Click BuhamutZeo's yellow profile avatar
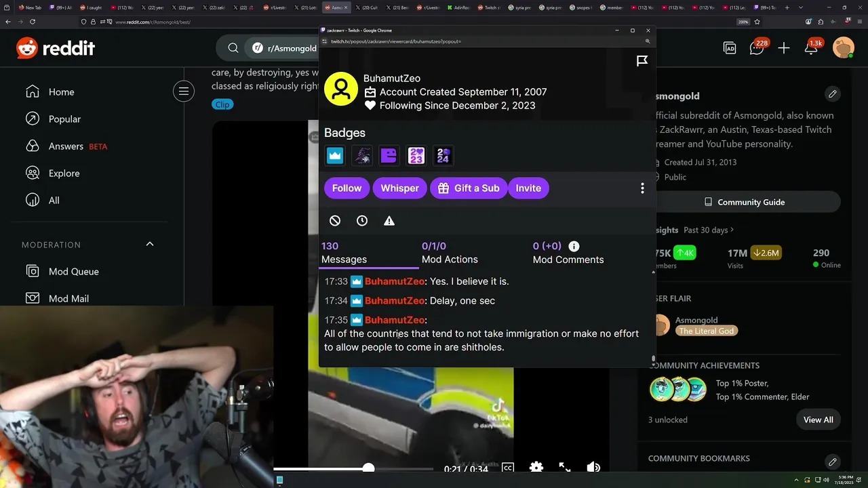This screenshot has width=868, height=488. (341, 89)
